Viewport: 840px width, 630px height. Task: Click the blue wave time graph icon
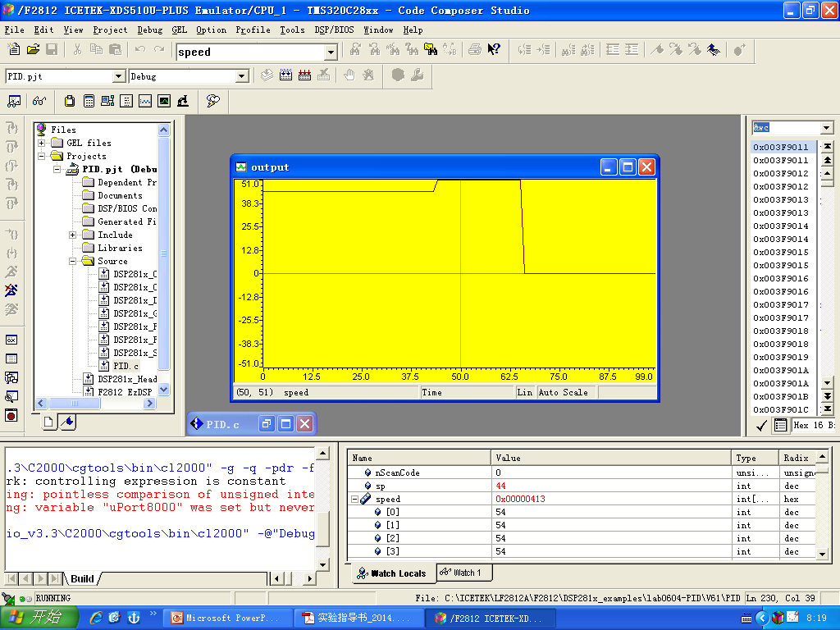[x=145, y=101]
